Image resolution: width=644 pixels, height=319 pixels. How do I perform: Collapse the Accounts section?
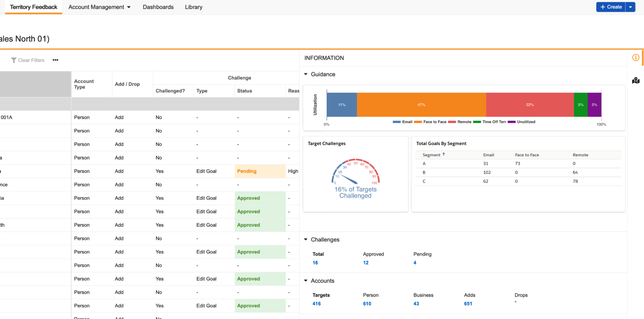click(x=306, y=281)
